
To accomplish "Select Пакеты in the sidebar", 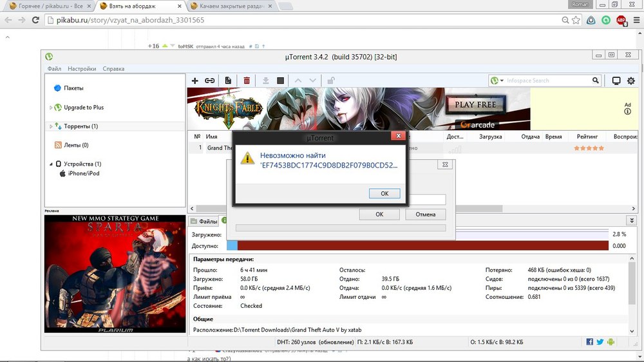I will (73, 88).
